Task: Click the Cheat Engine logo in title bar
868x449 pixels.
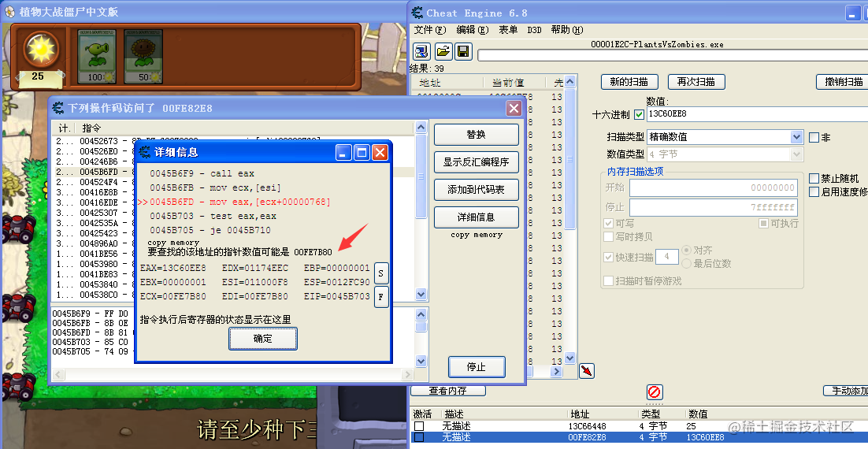Action: coord(417,12)
